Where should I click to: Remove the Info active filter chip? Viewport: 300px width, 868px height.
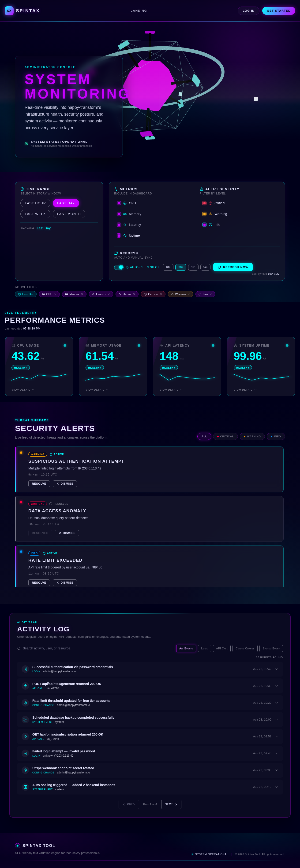click(x=210, y=294)
